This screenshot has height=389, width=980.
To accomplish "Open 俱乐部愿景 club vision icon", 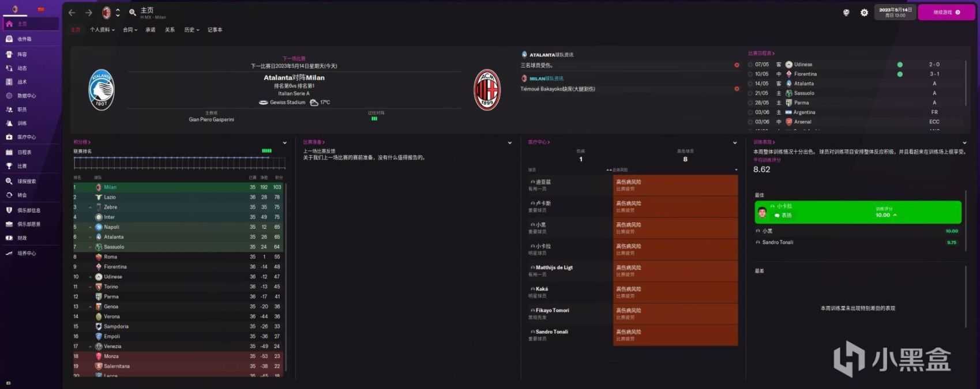I will (9, 224).
